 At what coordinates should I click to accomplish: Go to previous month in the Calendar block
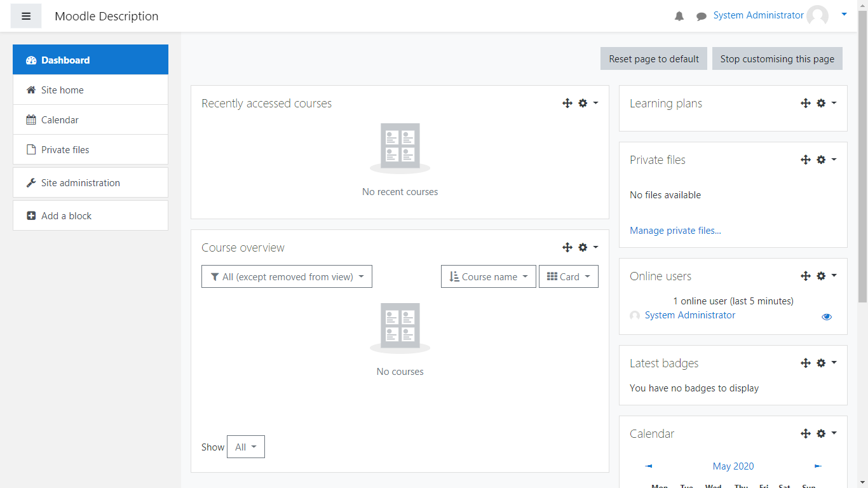point(648,466)
